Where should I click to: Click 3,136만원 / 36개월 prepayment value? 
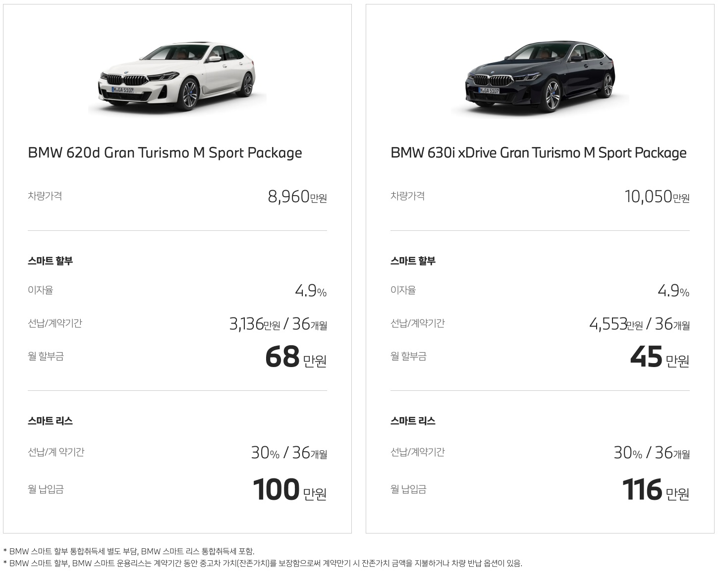pyautogui.click(x=278, y=324)
